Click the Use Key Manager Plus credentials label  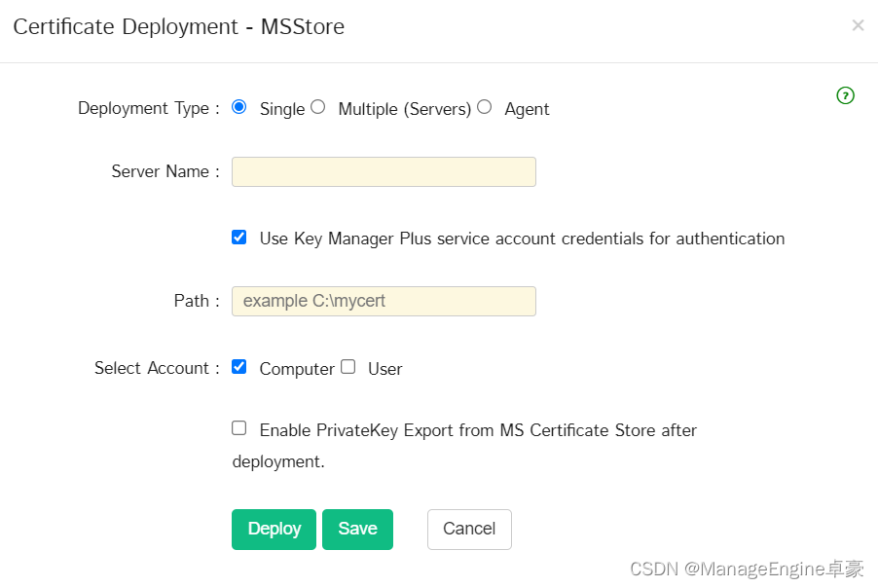522,239
